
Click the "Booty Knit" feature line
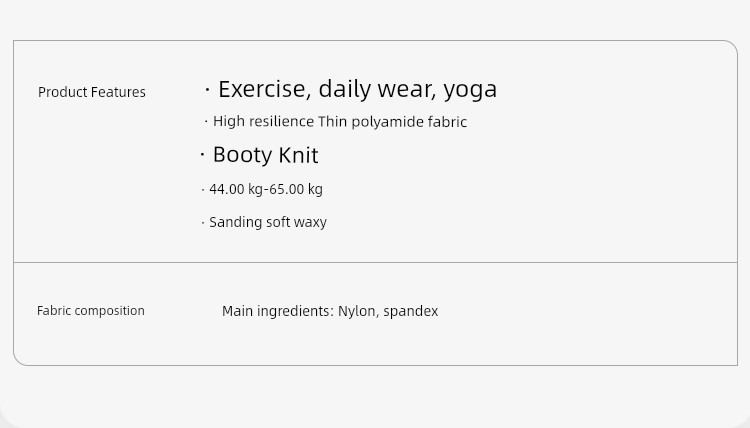tap(265, 155)
